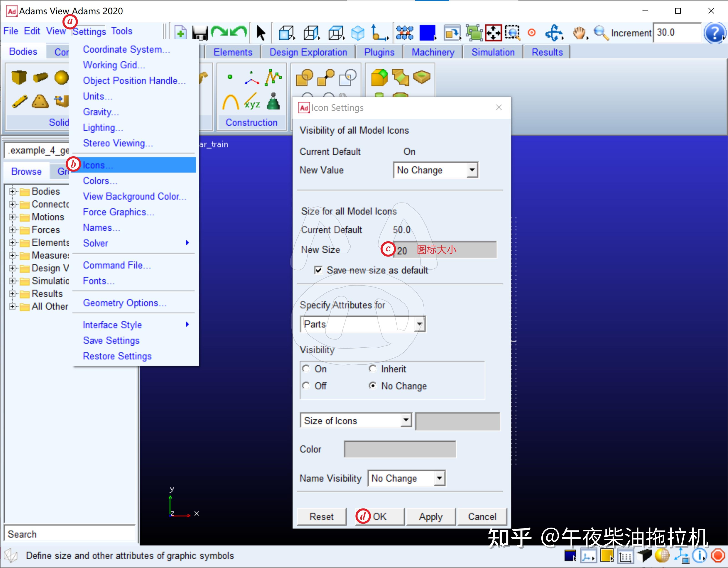Click the red center-of-rotation target icon
Screen dimensions: 728x568
[x=532, y=33]
